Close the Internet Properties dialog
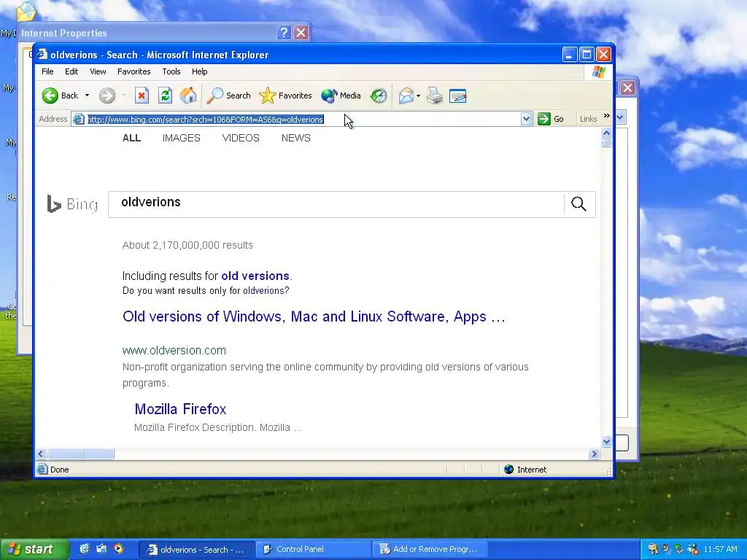 click(301, 32)
